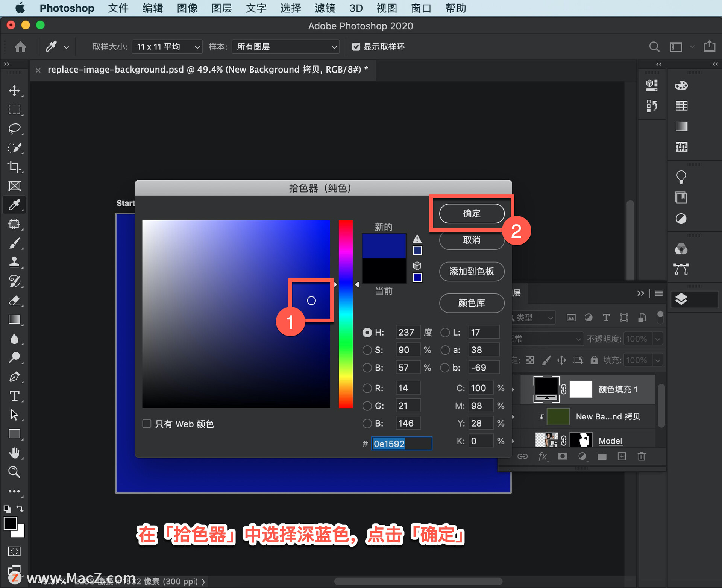Select the Zoom tool in toolbar

(x=14, y=472)
